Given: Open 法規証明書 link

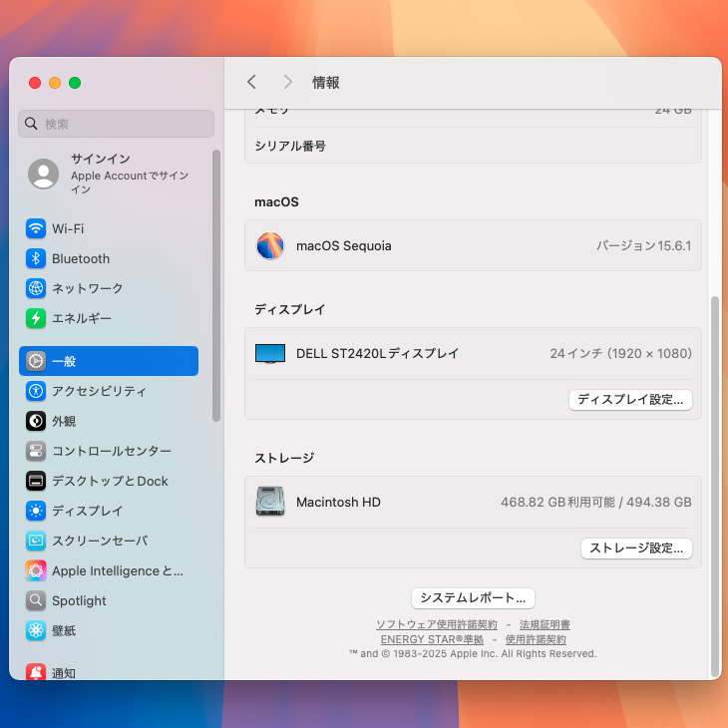Looking at the screenshot, I should pyautogui.click(x=545, y=624).
